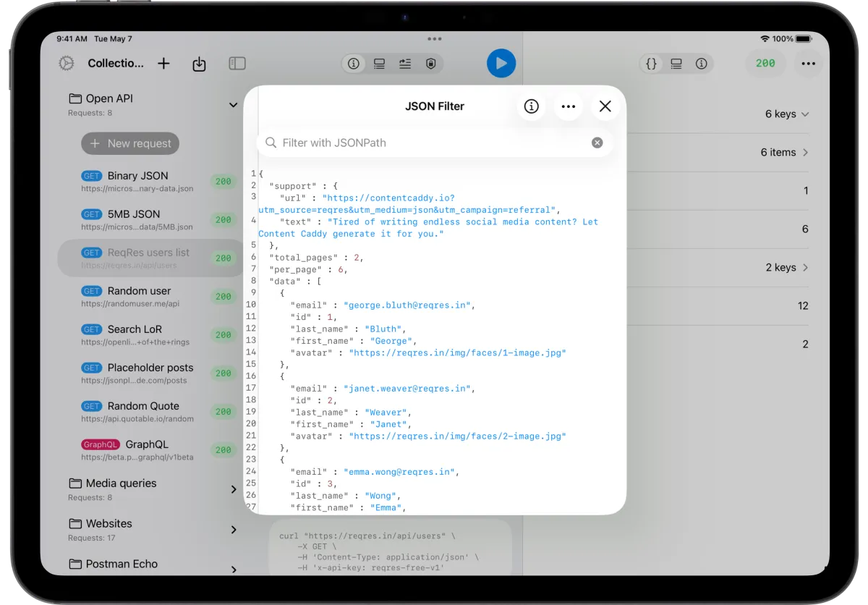Image resolution: width=868 pixels, height=605 pixels.
Task: Click the New request button
Action: point(129,143)
